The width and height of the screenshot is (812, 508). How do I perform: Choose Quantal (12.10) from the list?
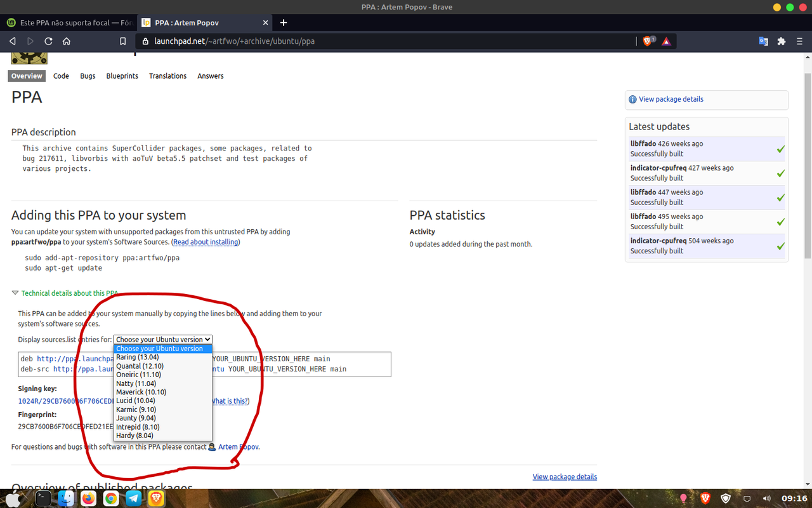pos(162,366)
